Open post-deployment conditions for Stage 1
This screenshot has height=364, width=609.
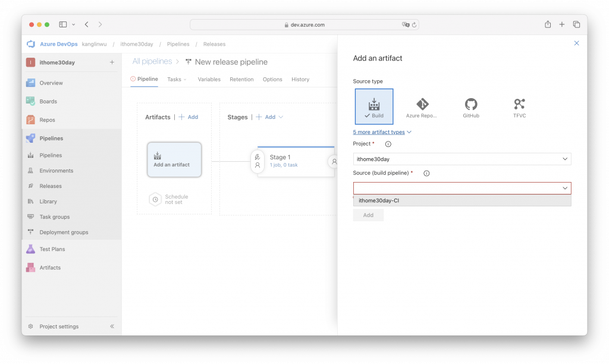[333, 161]
